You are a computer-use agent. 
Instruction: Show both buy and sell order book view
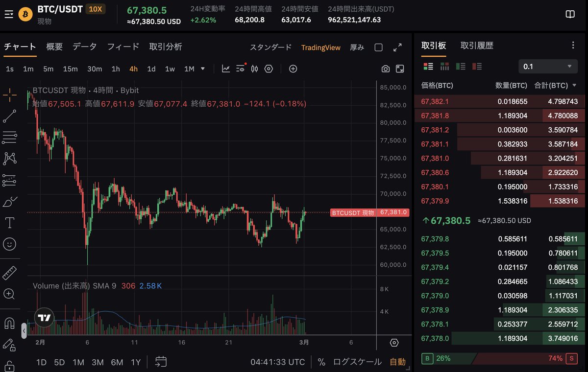[x=428, y=66]
